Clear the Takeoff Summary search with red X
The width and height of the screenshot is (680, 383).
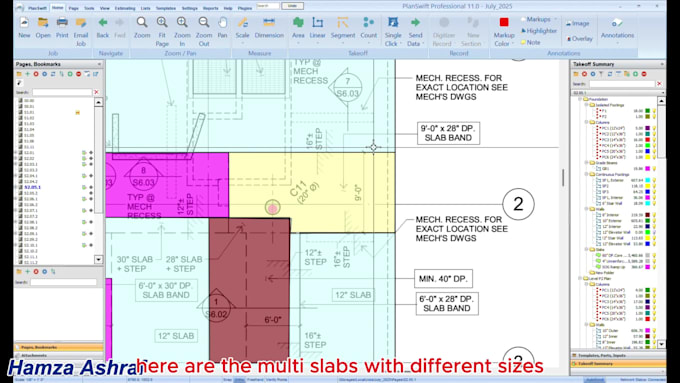point(659,84)
